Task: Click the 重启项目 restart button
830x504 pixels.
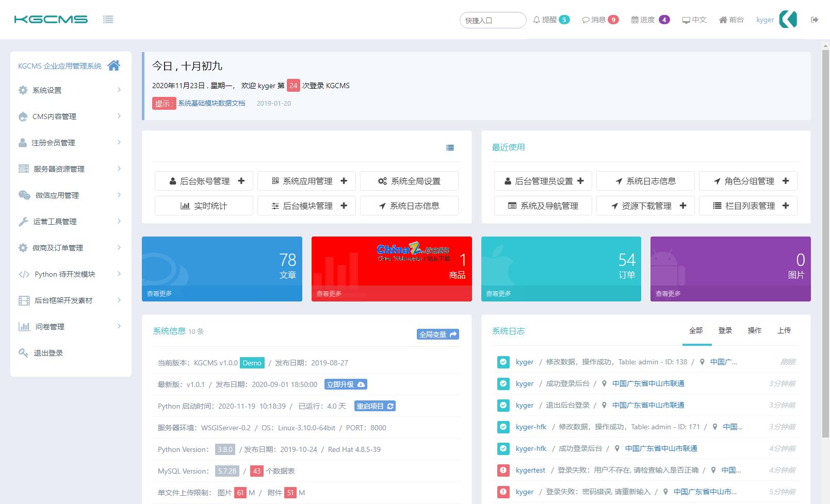Action: pyautogui.click(x=375, y=406)
